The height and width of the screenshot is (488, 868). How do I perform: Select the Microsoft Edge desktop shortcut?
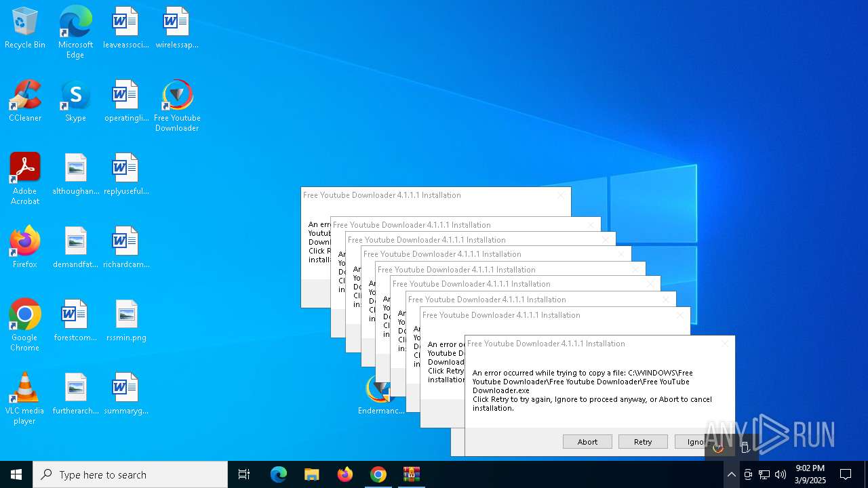tap(75, 32)
